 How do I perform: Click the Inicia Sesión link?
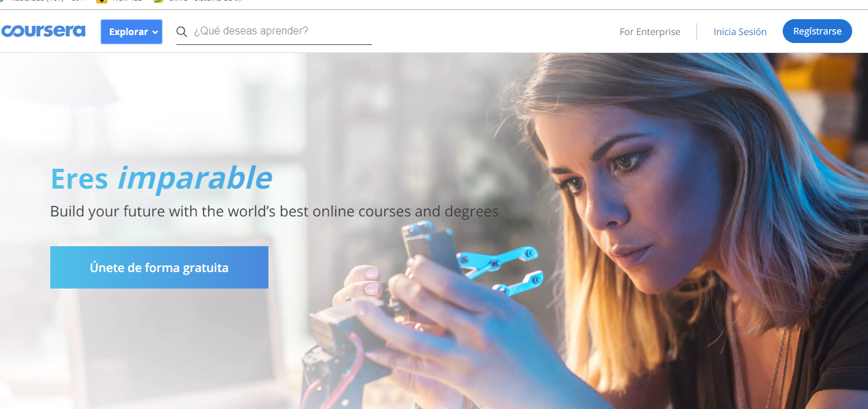[x=740, y=32]
